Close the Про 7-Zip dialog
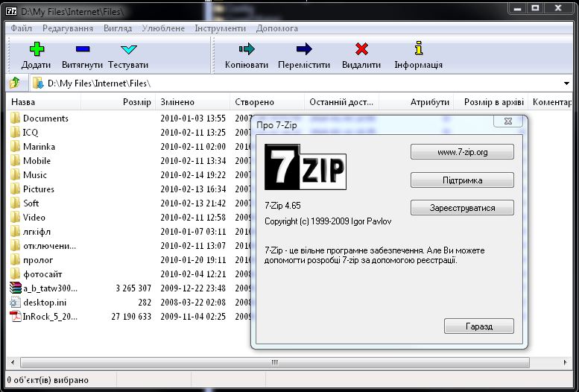Image resolution: width=579 pixels, height=392 pixels. 508,121
